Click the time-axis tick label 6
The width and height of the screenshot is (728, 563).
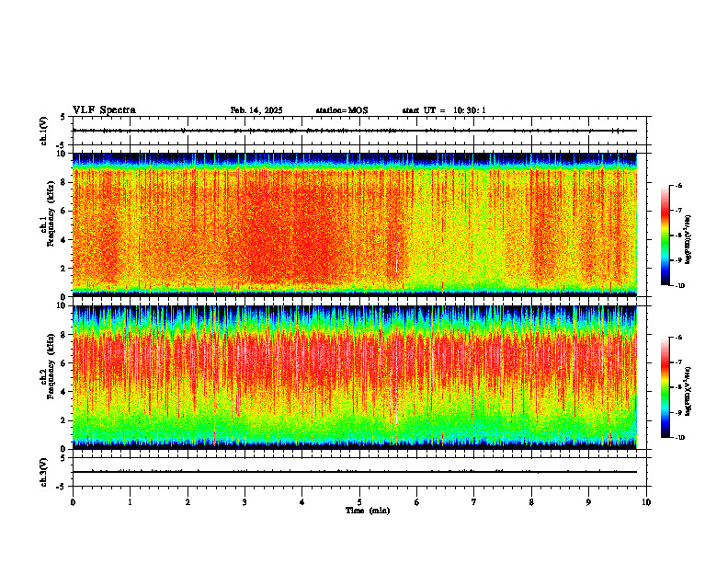point(417,502)
